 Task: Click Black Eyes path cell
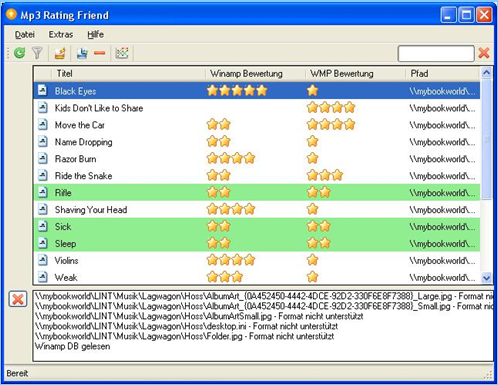point(443,91)
